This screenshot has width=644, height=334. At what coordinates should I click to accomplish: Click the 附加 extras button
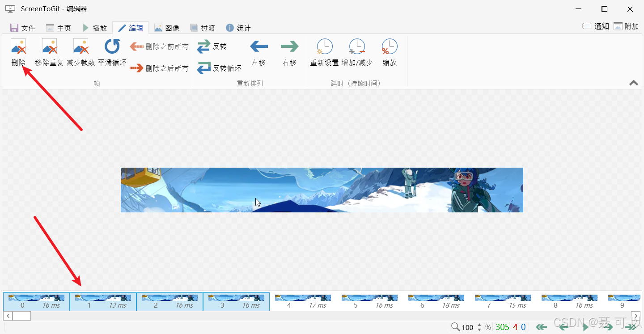point(626,26)
